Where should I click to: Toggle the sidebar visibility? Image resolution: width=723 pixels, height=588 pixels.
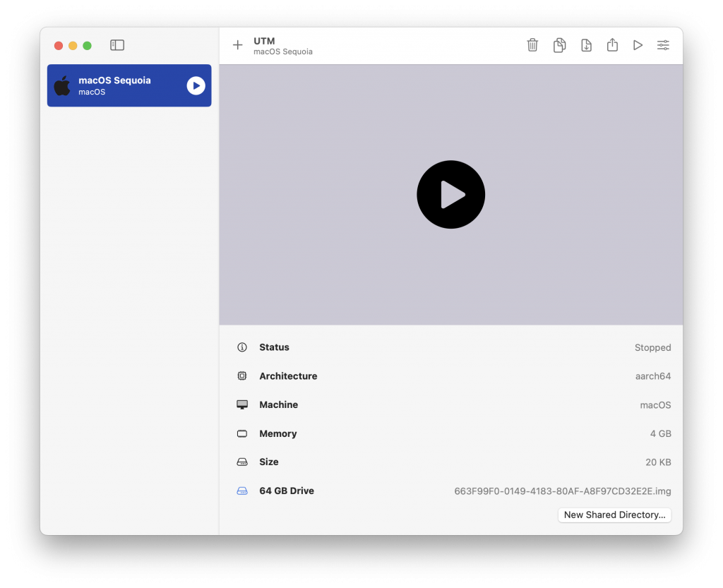click(x=117, y=45)
